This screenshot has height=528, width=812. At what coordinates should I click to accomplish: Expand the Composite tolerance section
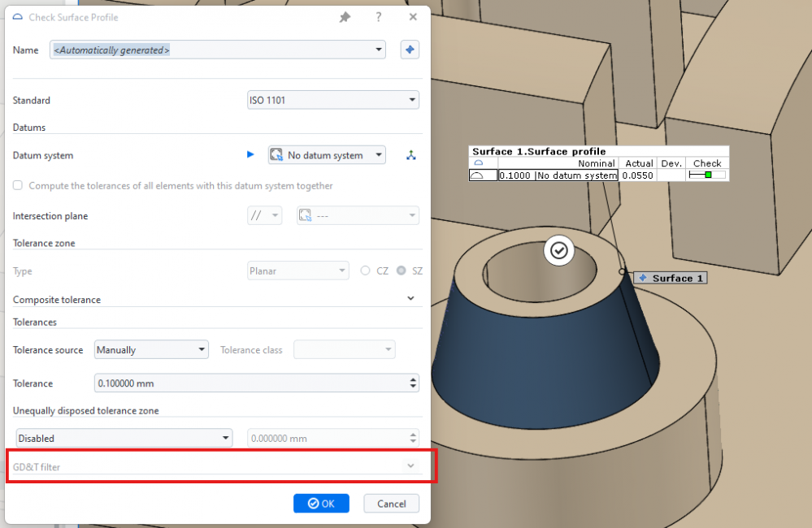pyautogui.click(x=410, y=299)
